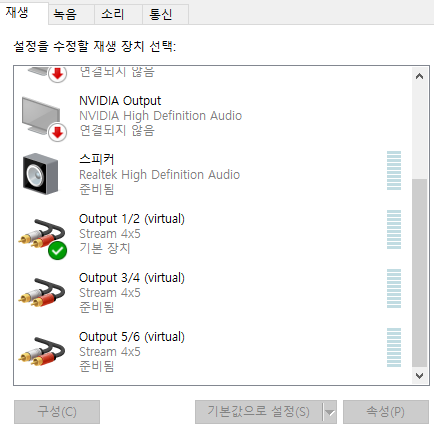Click the 속성(P) properties button

pos(386,412)
